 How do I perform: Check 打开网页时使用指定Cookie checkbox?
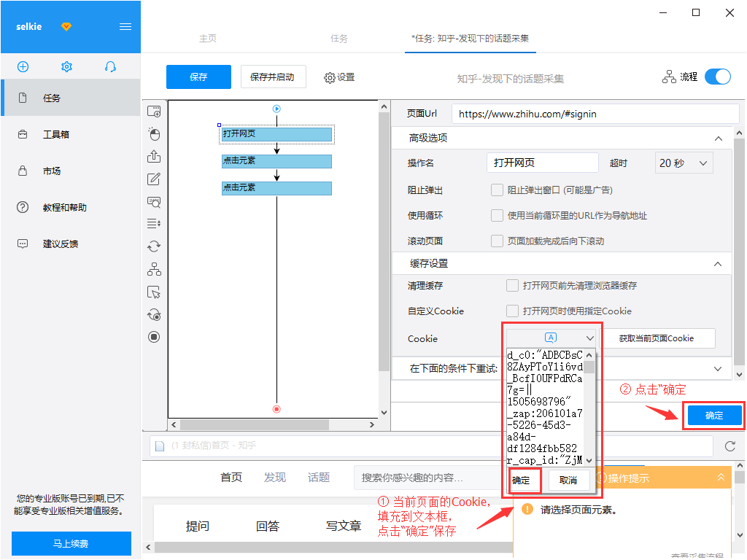click(x=512, y=311)
